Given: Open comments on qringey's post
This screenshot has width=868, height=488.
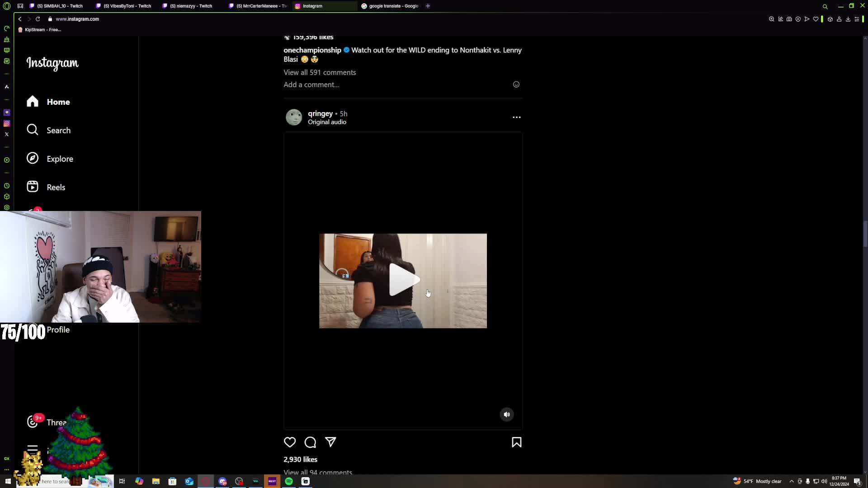Looking at the screenshot, I should [310, 442].
